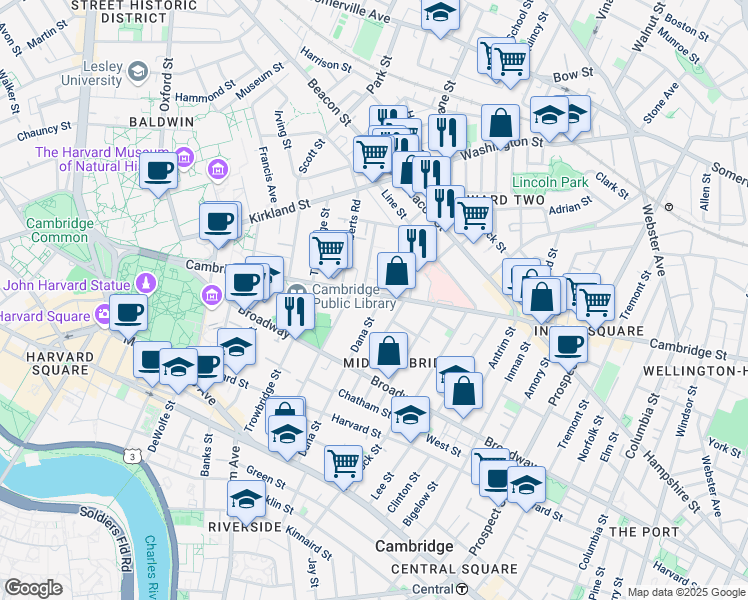
Task: Click the museum pin left of Cambridge Public Library
Action: coord(212,294)
